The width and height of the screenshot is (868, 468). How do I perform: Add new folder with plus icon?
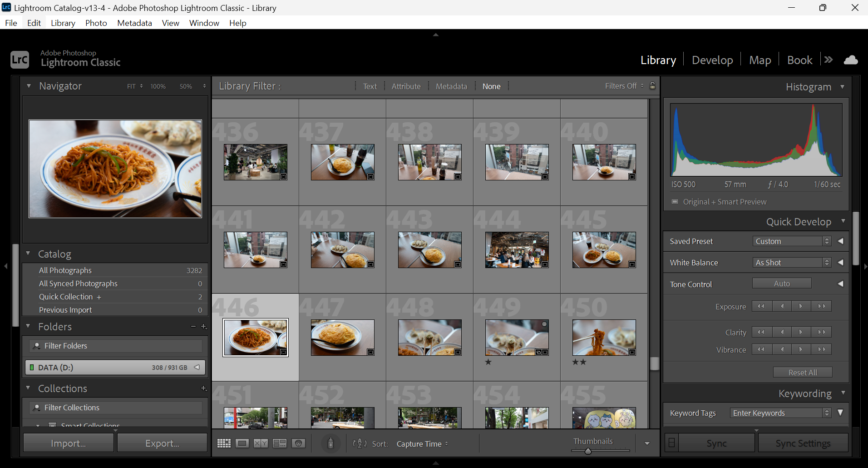pos(204,327)
